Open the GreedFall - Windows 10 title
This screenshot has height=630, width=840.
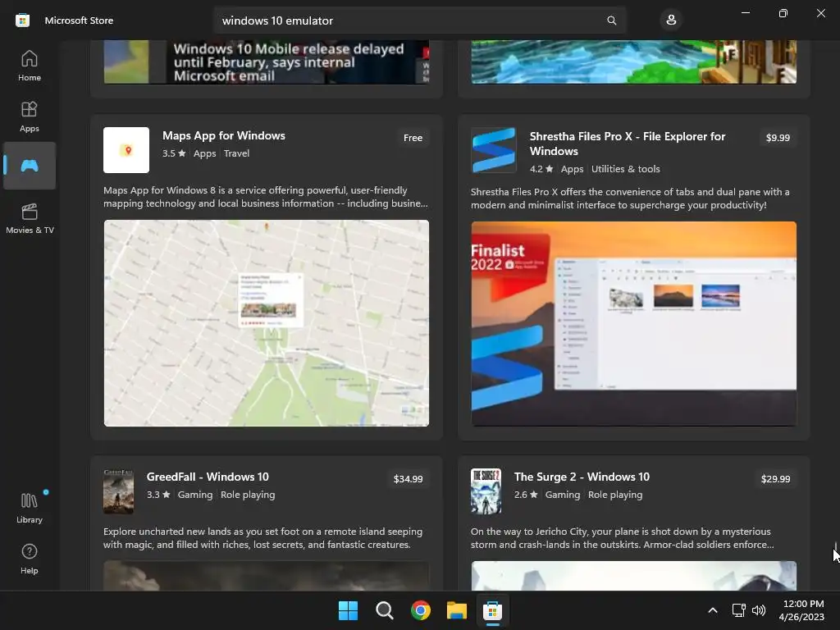pyautogui.click(x=208, y=477)
